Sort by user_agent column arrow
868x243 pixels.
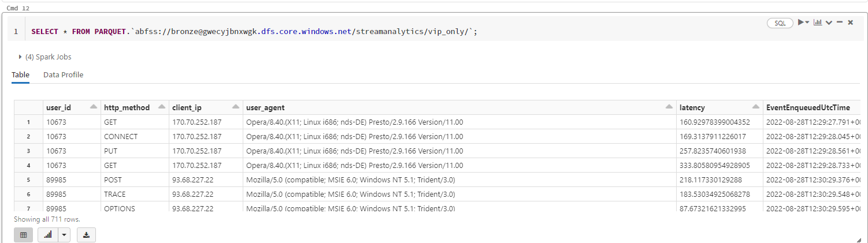click(669, 107)
